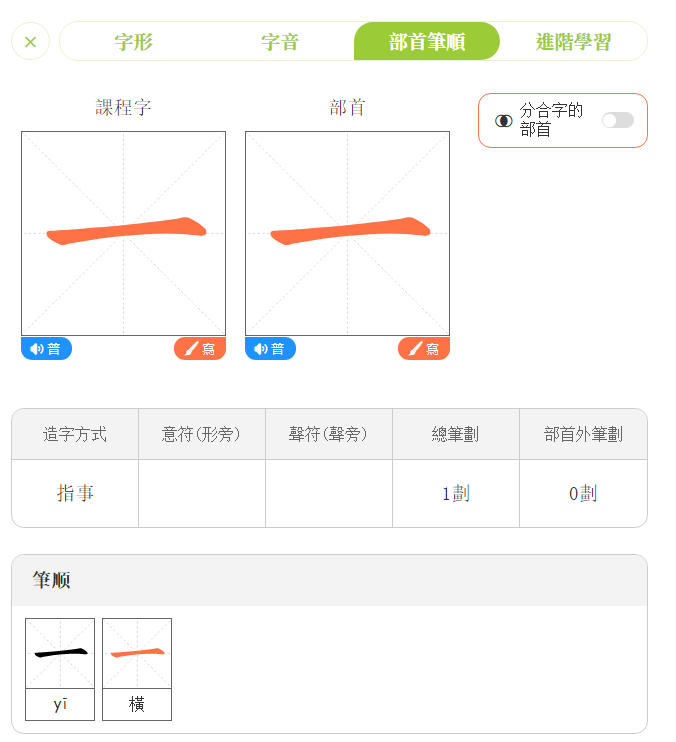The image size is (676, 742).
Task: Click the 部首外筆劃 value 0劃
Action: pos(583,493)
